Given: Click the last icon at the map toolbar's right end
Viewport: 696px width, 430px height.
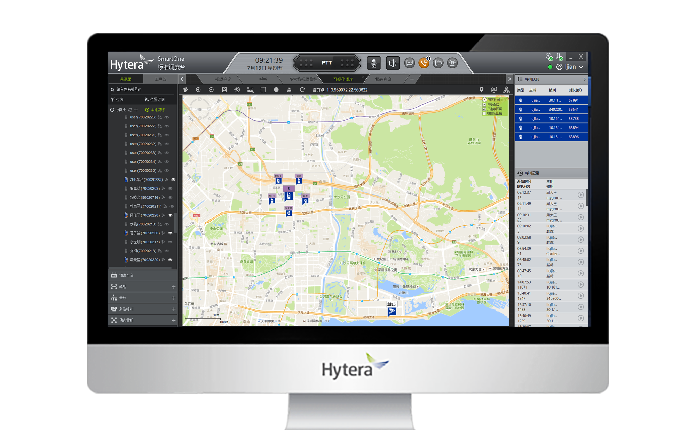Looking at the screenshot, I should pyautogui.click(x=506, y=90).
